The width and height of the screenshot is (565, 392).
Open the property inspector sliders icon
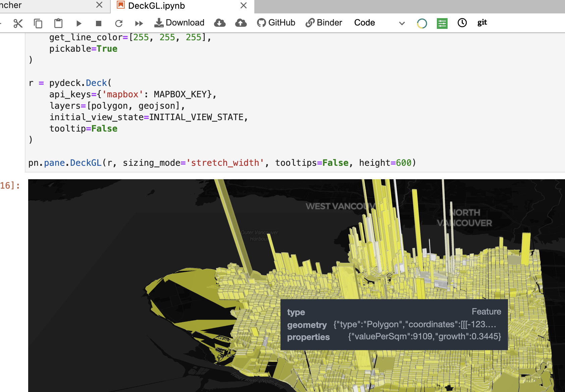tap(442, 23)
